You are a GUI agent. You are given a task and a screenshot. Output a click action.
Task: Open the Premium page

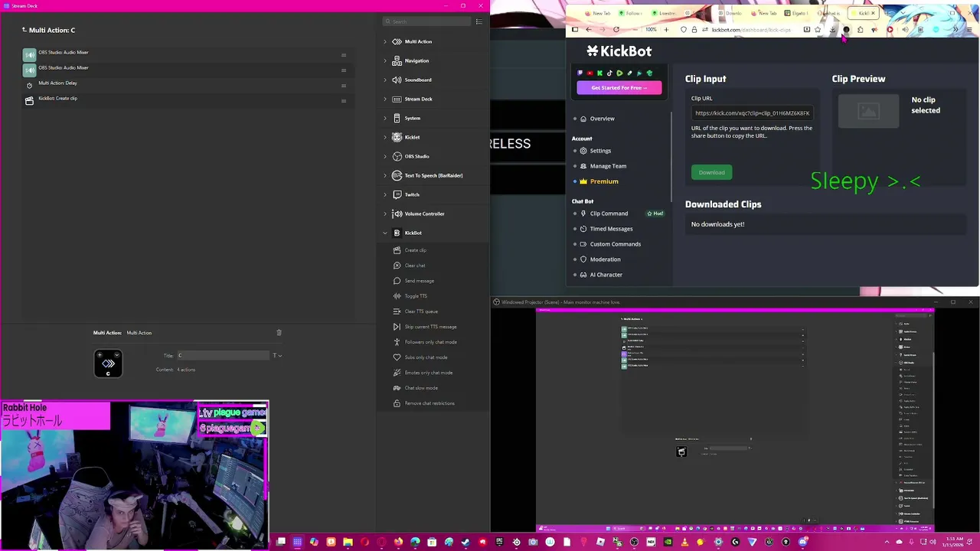(x=604, y=181)
